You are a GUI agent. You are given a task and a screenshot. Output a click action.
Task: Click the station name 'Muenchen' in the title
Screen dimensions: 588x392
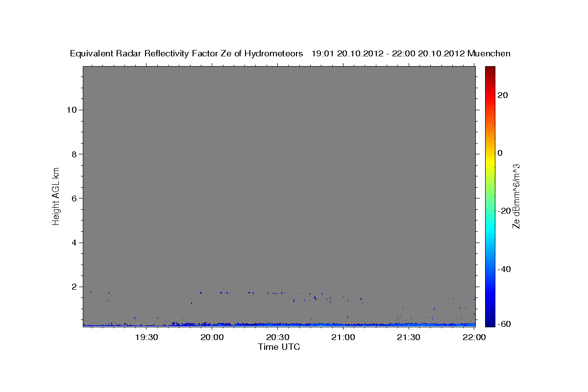pyautogui.click(x=489, y=54)
